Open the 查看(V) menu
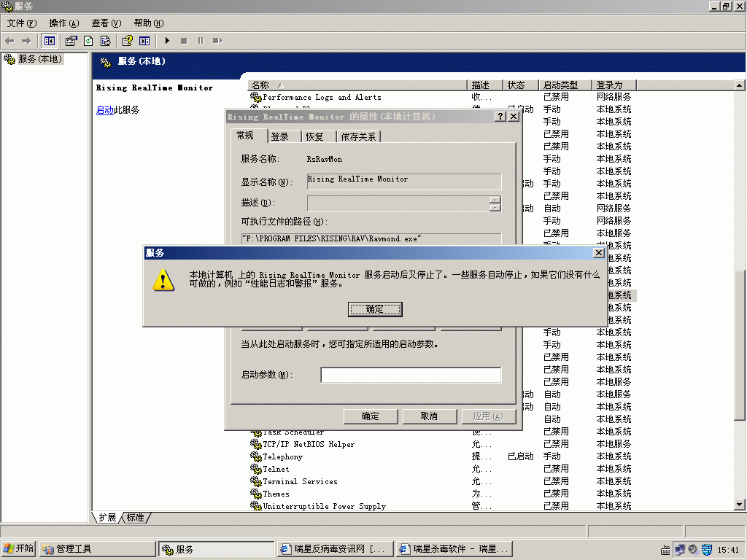The height and width of the screenshot is (560, 747). (107, 23)
